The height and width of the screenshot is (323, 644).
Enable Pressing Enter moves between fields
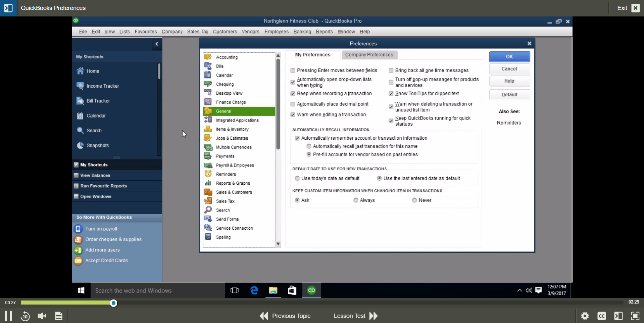[292, 70]
